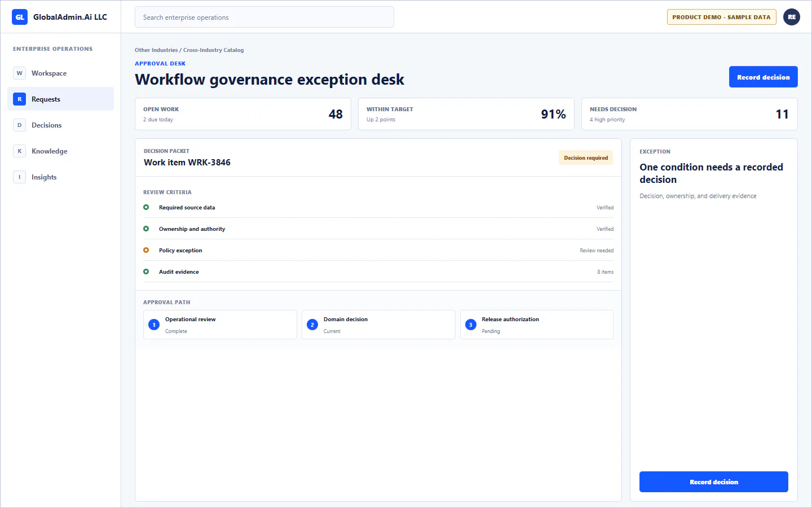812x508 pixels.
Task: Click the Operational review step label
Action: (191, 319)
